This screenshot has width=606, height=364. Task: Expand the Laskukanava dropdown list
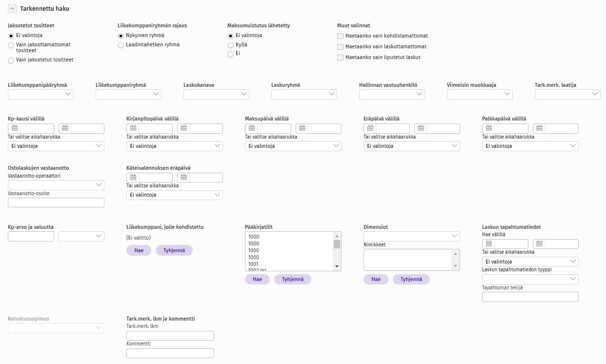tap(216, 95)
